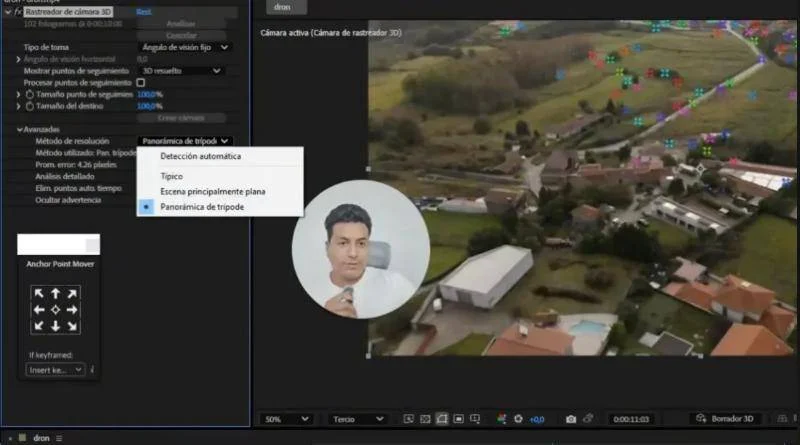Expand Ángulo de visión horizontal property

click(19, 59)
